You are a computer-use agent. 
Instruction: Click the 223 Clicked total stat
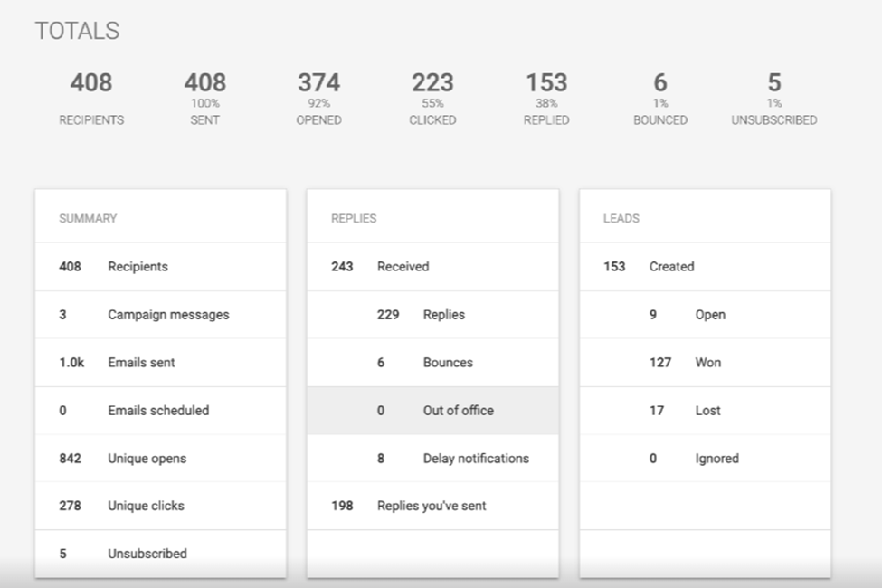(x=432, y=98)
